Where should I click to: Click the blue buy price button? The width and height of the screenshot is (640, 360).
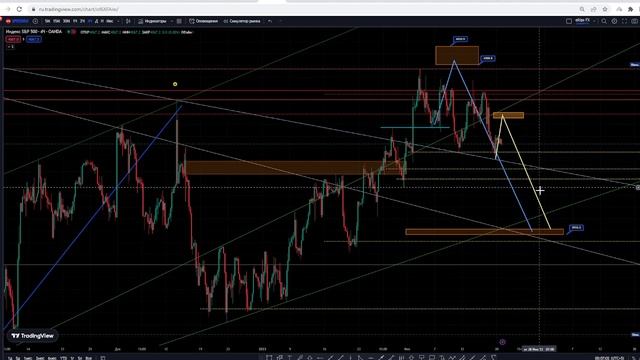(34, 39)
